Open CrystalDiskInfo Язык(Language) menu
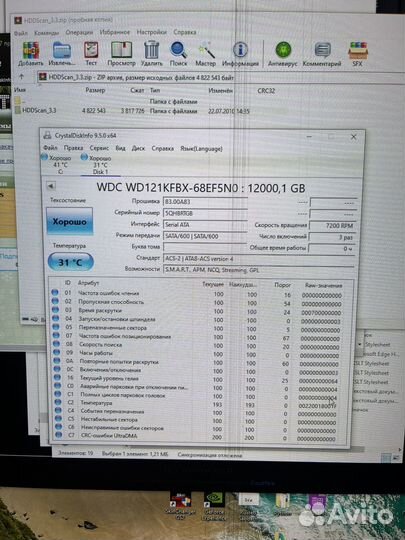This screenshot has height=540, width=405. [x=201, y=149]
